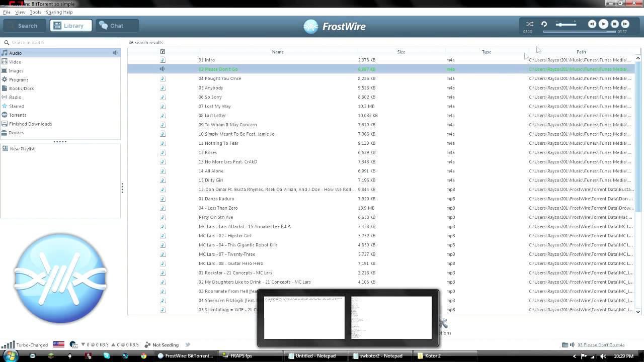The image size is (644, 362).
Task: Select Devices in the library sidebar
Action: point(60,133)
